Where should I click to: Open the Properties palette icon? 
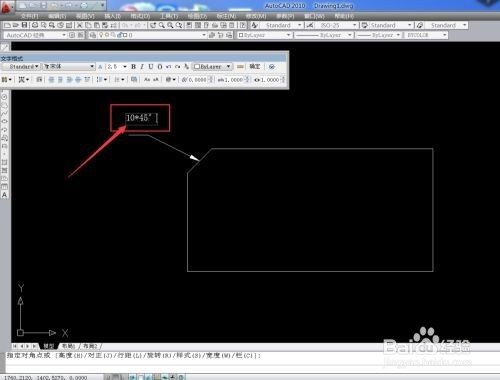pyautogui.click(x=189, y=25)
